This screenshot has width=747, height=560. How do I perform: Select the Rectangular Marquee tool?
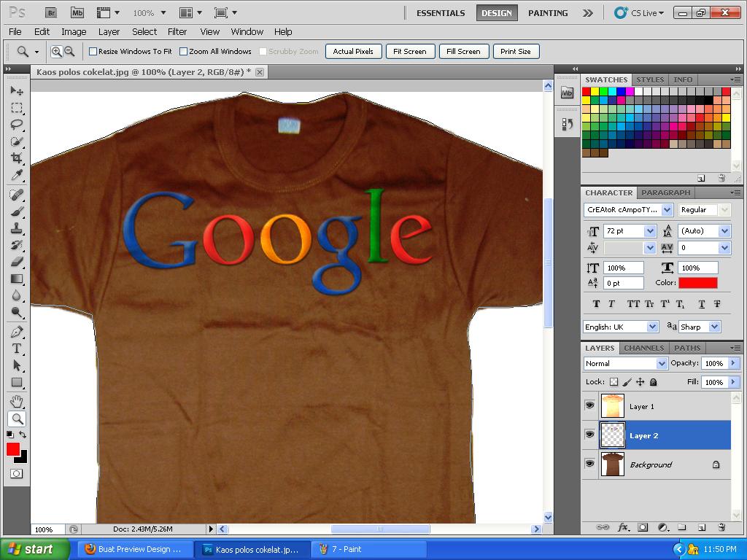(17, 108)
